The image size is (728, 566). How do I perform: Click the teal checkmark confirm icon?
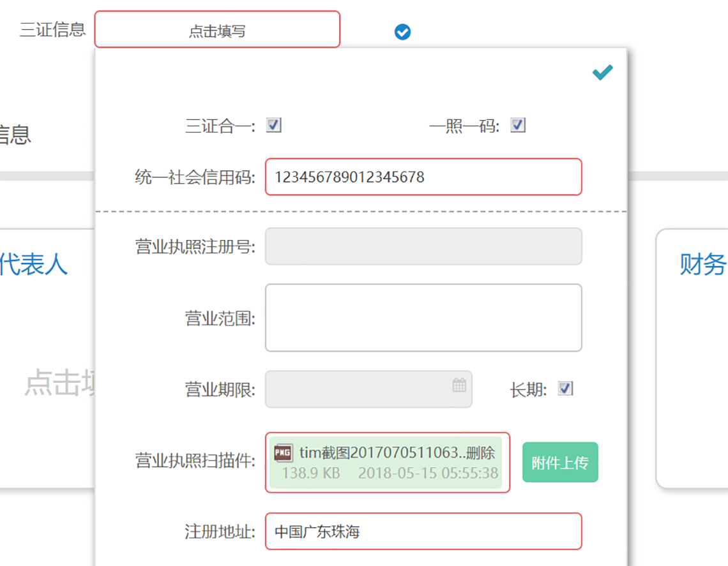(602, 73)
